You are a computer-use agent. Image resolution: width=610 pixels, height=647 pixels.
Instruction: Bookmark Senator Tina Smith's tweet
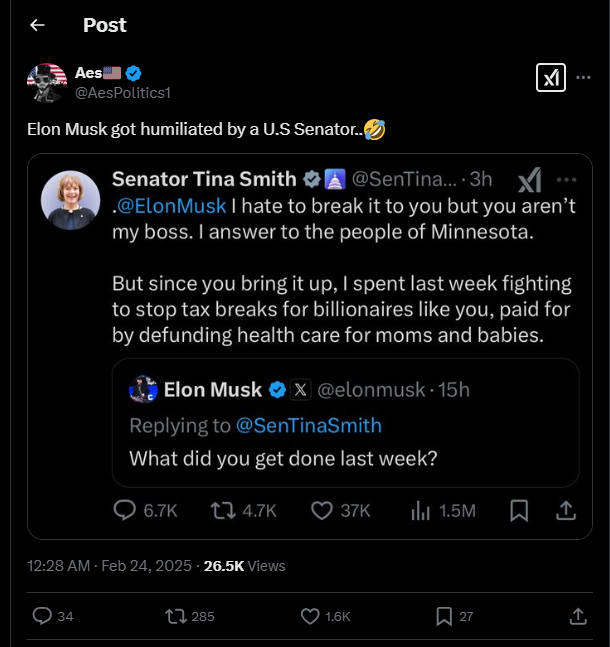(519, 510)
